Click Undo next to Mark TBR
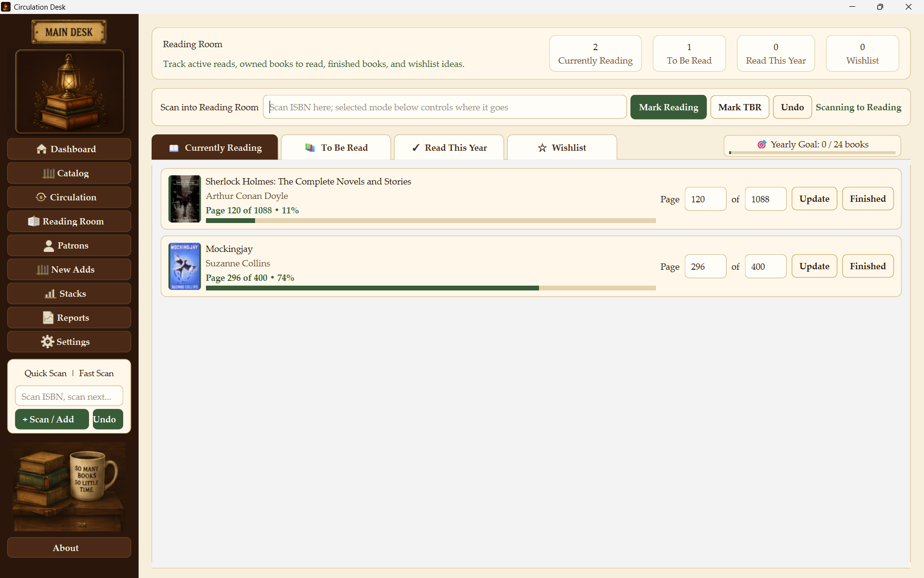This screenshot has height=578, width=924. click(x=792, y=107)
